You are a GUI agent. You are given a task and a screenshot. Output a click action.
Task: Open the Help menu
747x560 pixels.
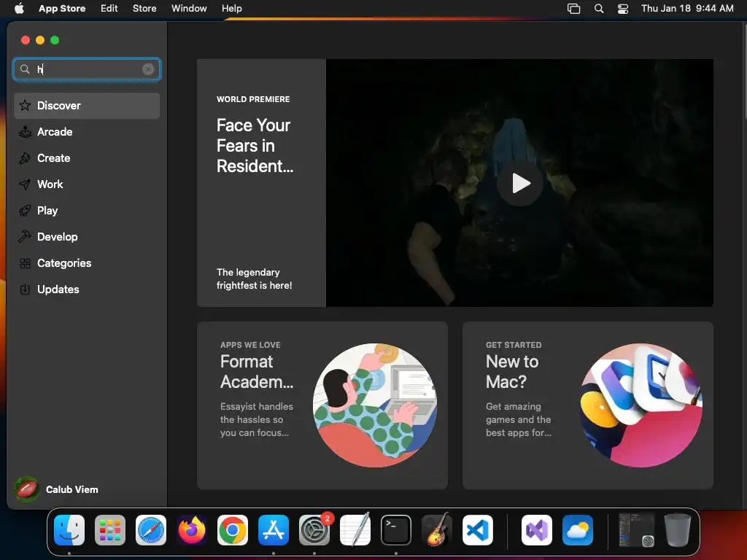(x=231, y=9)
